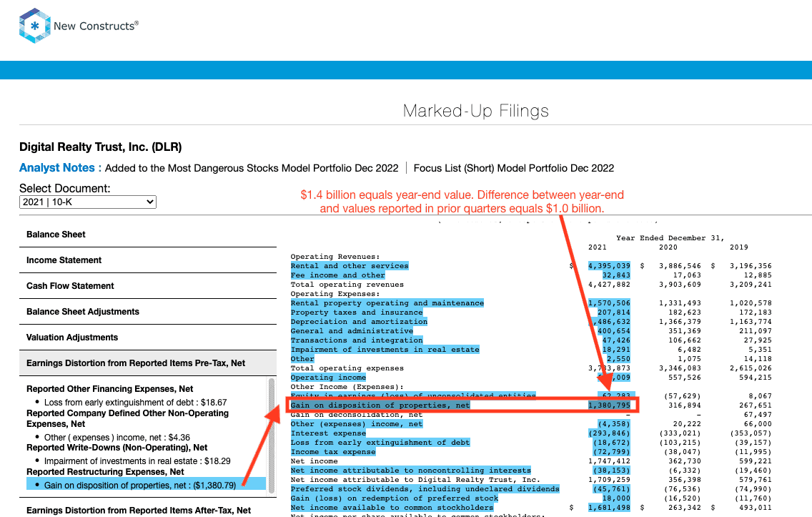Go to the Cash Flow Statement section
This screenshot has width=812, height=517.
click(x=70, y=286)
